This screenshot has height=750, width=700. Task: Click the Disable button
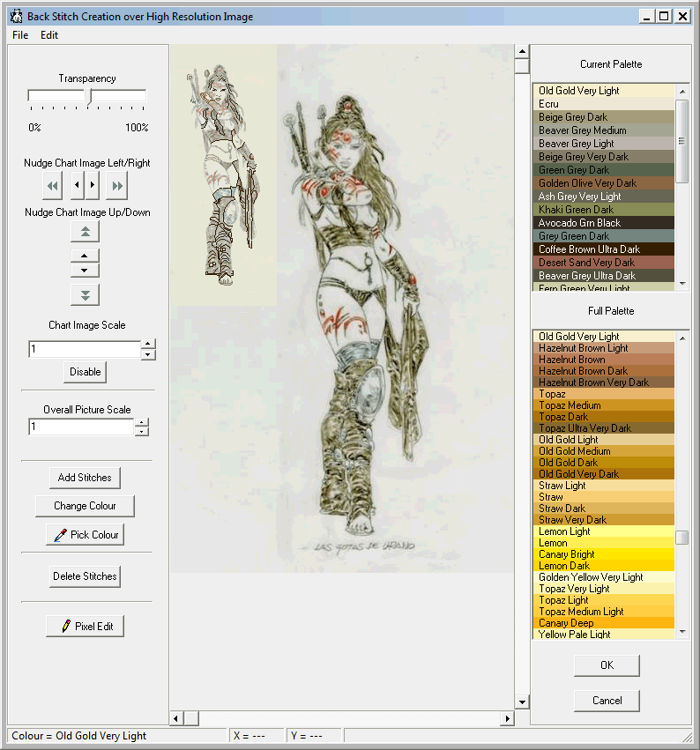click(86, 372)
